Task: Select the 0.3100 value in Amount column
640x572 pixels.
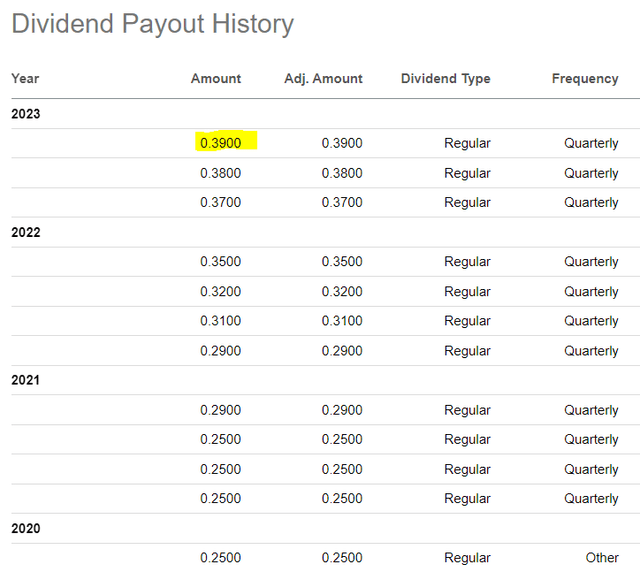Action: [x=220, y=321]
